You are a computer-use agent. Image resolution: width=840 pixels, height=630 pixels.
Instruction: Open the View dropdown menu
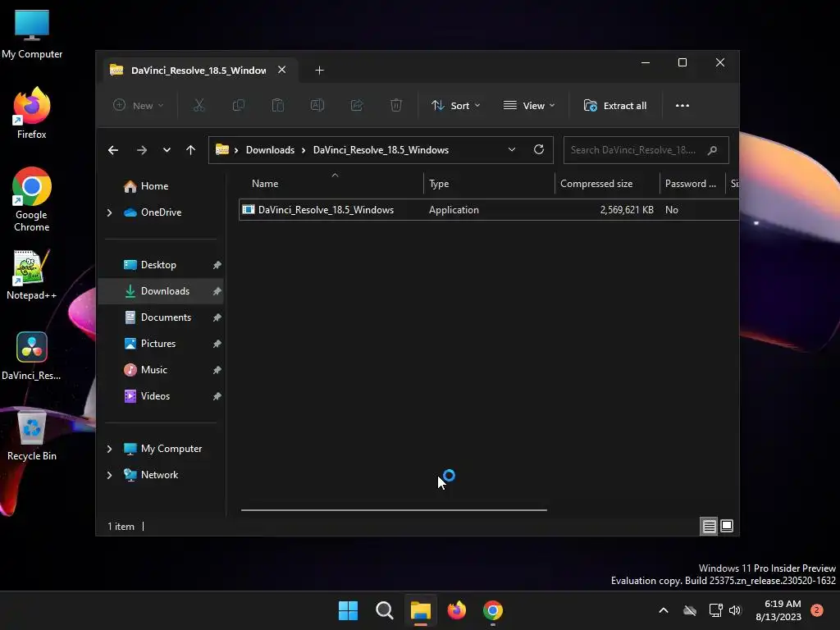(529, 106)
